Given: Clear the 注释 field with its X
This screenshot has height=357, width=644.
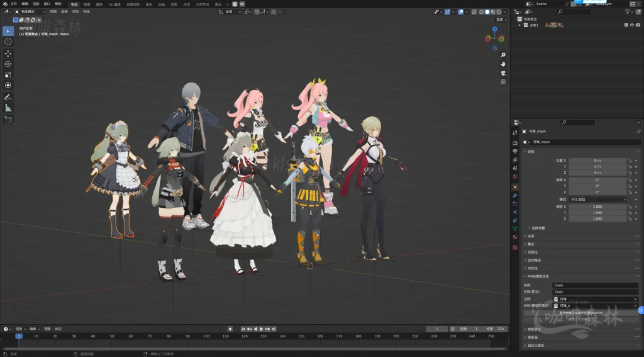Looking at the screenshot, I should (x=635, y=300).
